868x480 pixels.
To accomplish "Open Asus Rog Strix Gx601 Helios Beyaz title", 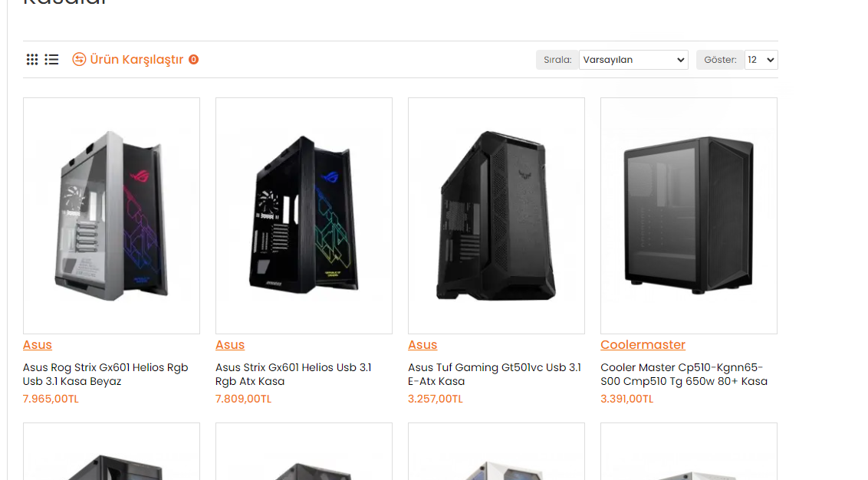I will (x=105, y=374).
